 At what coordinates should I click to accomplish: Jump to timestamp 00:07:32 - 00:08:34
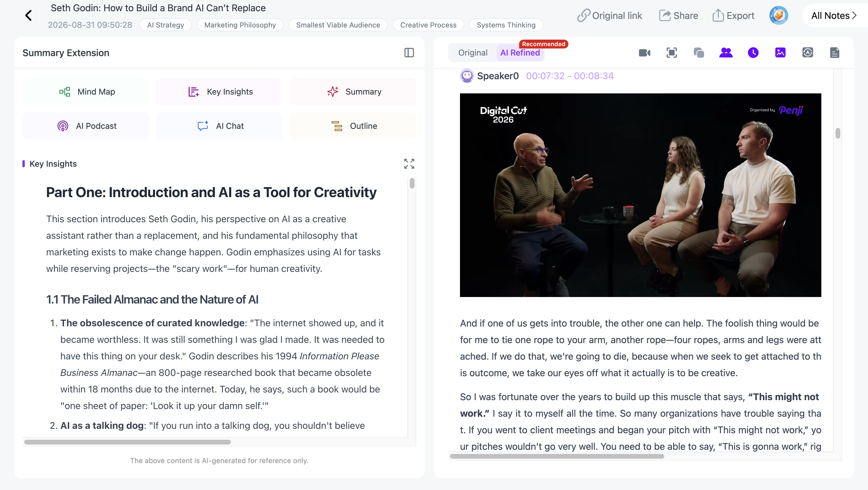pos(570,76)
